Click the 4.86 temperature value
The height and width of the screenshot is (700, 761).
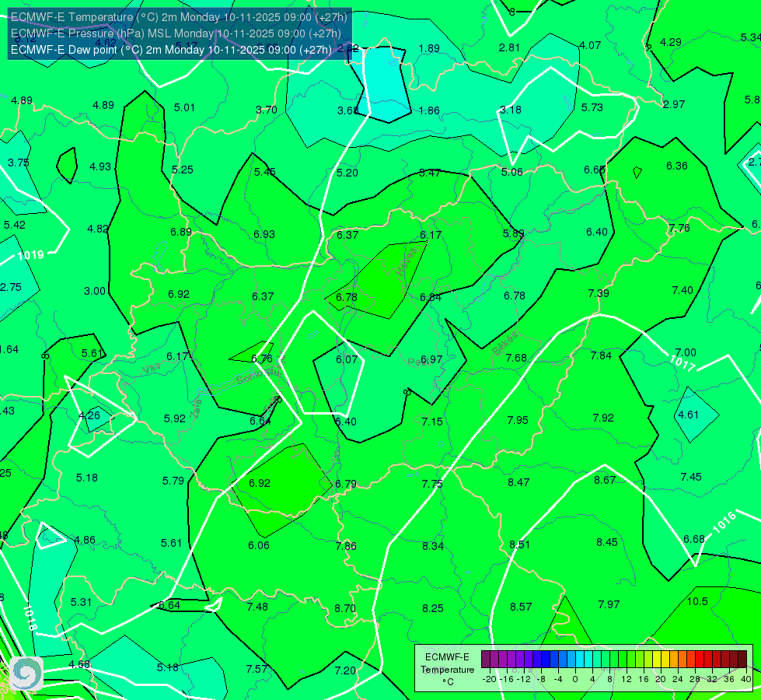85,541
